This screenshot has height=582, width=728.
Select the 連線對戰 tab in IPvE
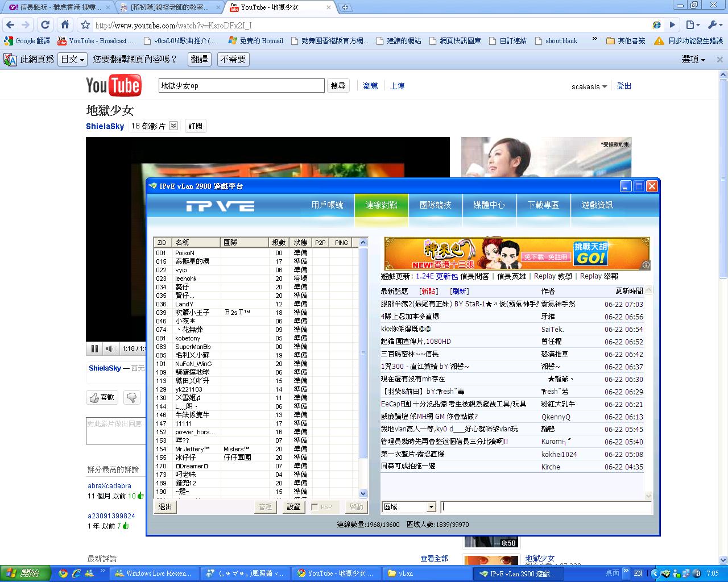[381, 205]
